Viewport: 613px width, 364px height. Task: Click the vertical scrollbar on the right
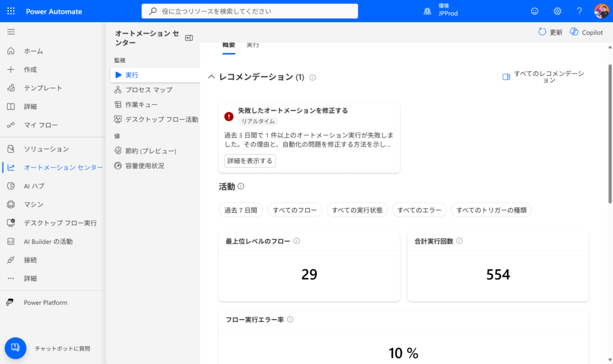click(x=609, y=120)
